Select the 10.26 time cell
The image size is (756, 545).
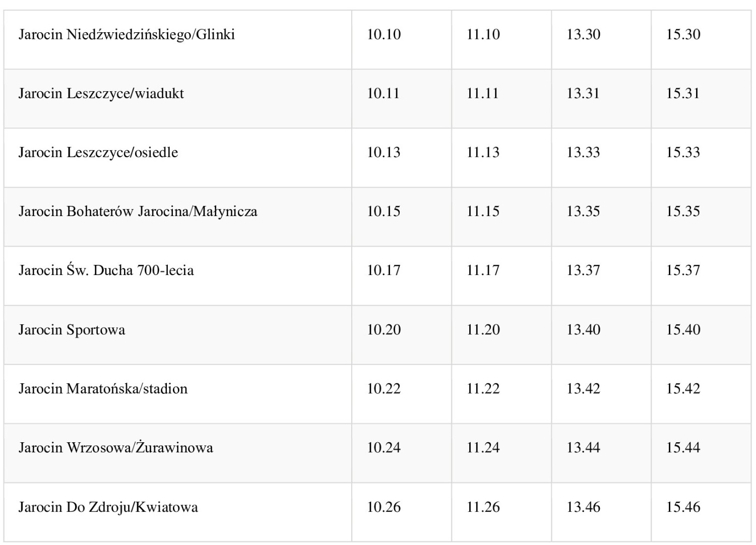coord(384,507)
